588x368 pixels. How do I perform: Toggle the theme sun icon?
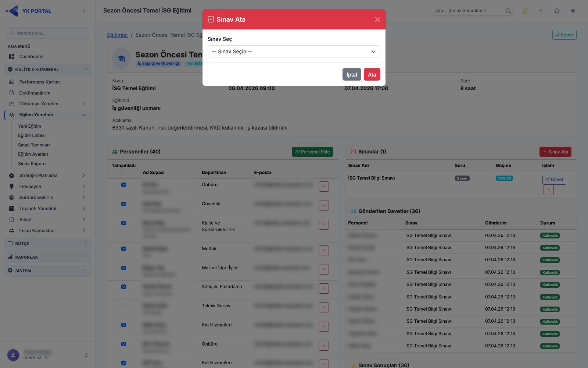click(x=573, y=11)
